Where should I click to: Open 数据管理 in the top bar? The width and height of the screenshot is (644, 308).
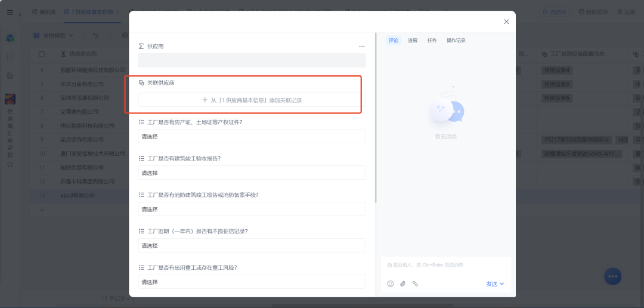(593, 12)
